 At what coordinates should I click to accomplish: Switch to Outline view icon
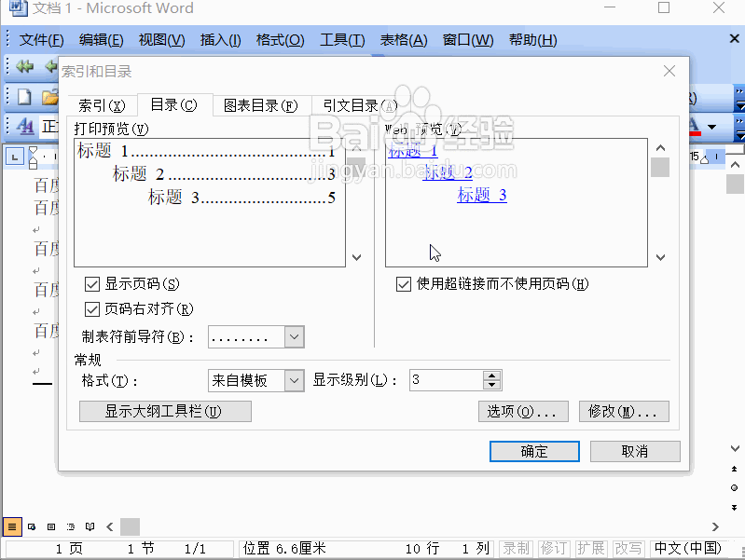pos(71,526)
